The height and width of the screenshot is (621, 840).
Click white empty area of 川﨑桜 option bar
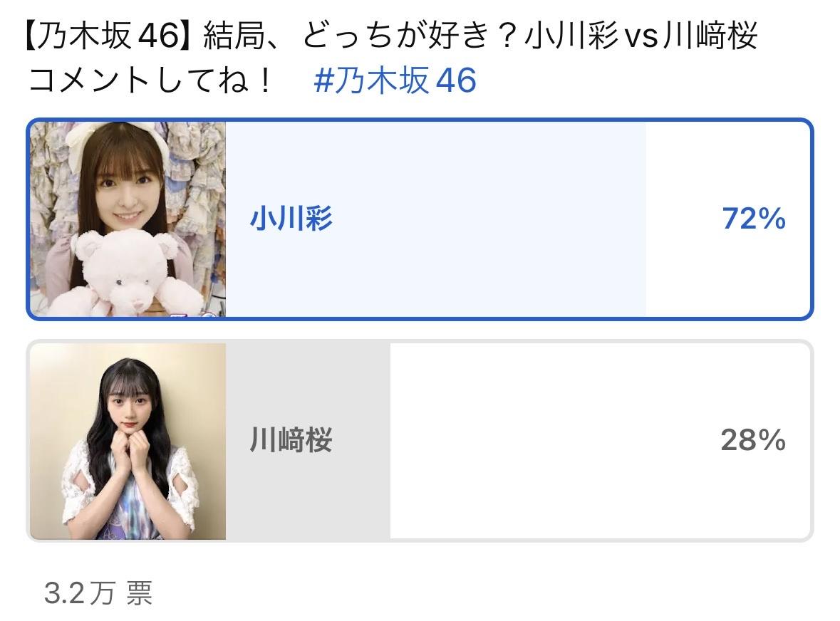coord(600,441)
